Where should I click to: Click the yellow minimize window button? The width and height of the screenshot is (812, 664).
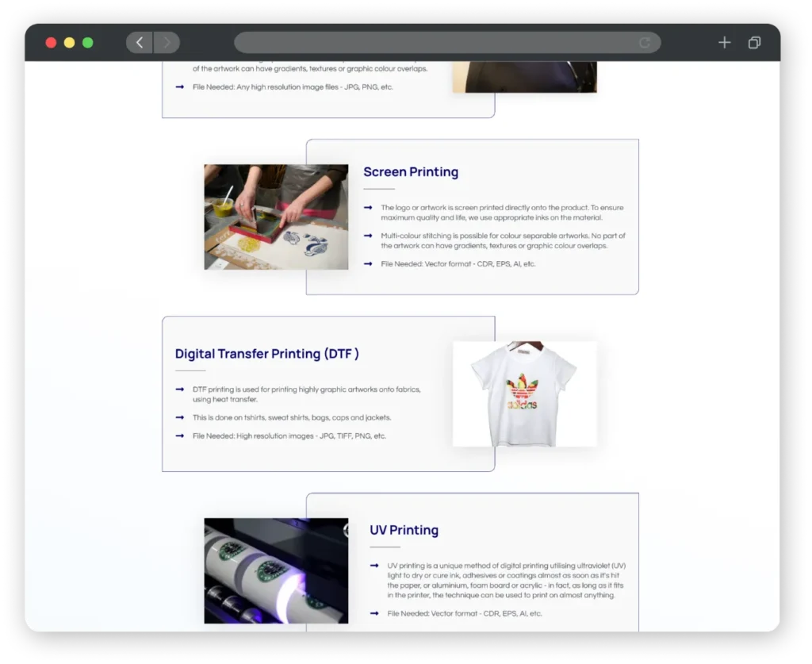70,43
